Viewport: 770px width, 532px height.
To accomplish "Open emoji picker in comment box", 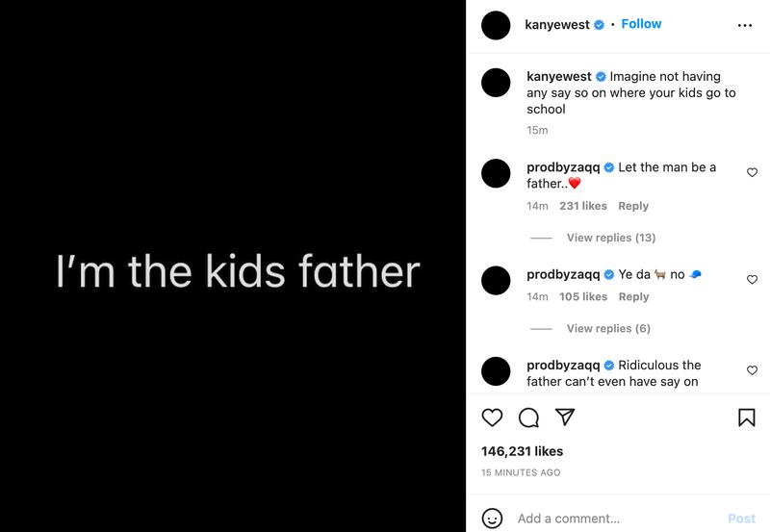I will pos(492,518).
